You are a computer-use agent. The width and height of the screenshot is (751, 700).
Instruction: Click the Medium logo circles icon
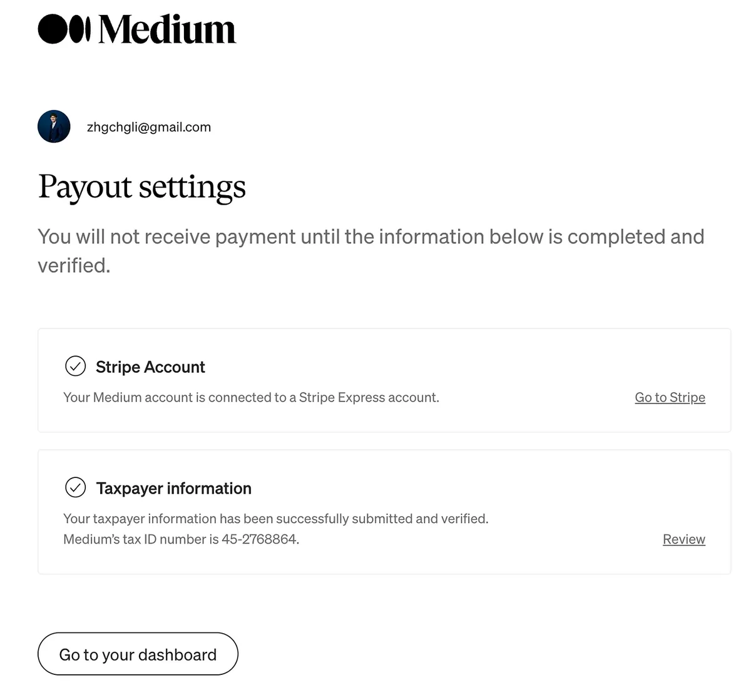pyautogui.click(x=64, y=29)
